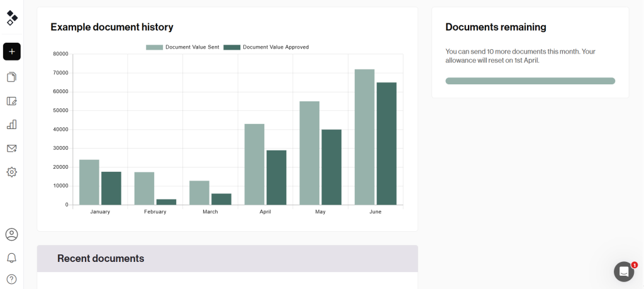Click the May Document Value Approved bar
This screenshot has width=644, height=289.
click(331, 167)
